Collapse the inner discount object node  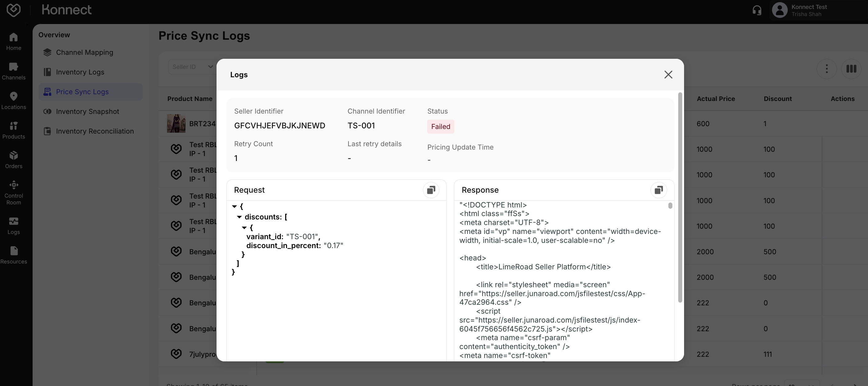pos(244,228)
